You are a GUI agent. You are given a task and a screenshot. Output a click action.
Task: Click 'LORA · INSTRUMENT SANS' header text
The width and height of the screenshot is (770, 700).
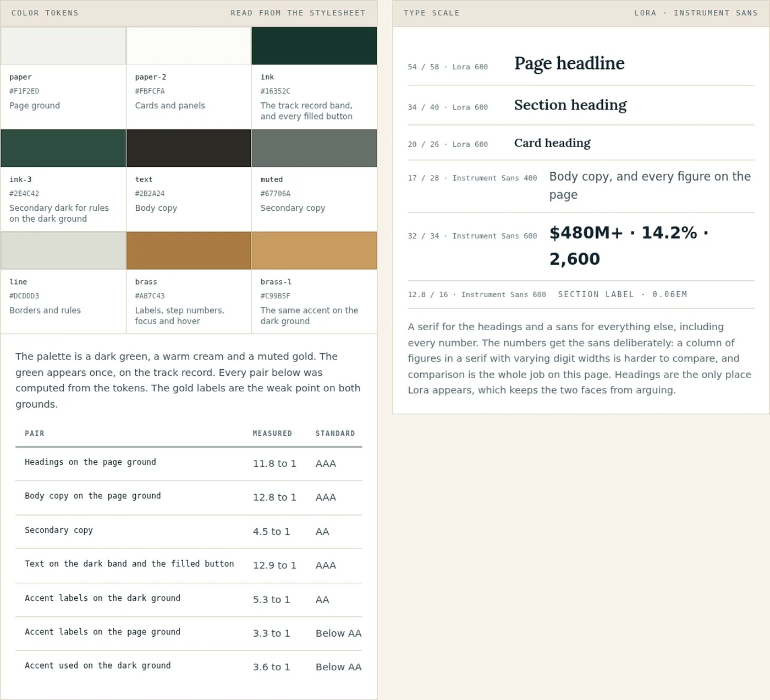click(x=696, y=13)
